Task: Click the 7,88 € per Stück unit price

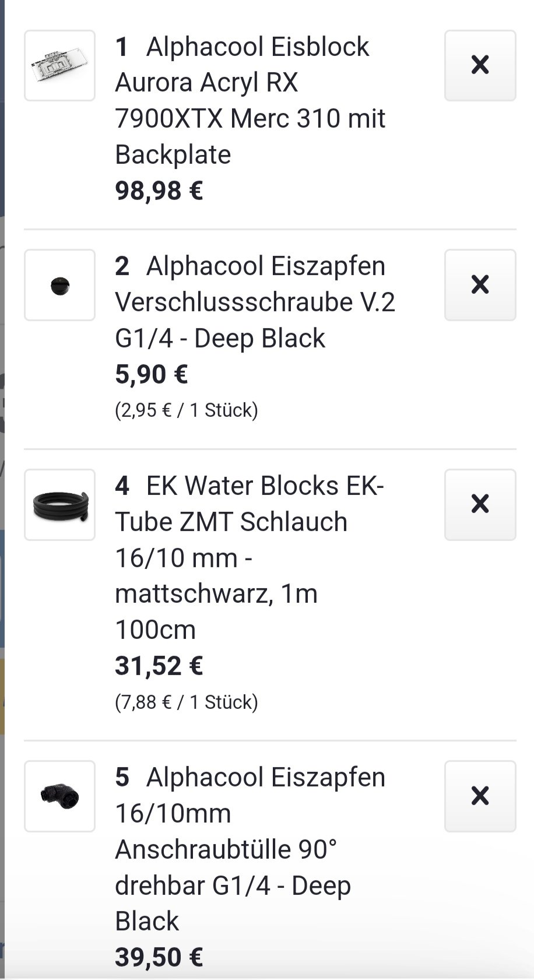Action: [x=186, y=702]
